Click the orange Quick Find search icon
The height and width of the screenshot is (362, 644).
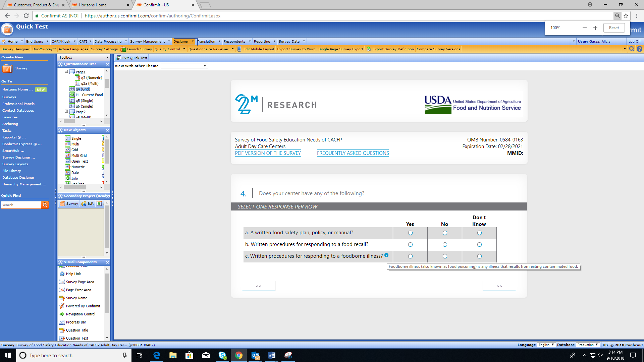coord(45,205)
